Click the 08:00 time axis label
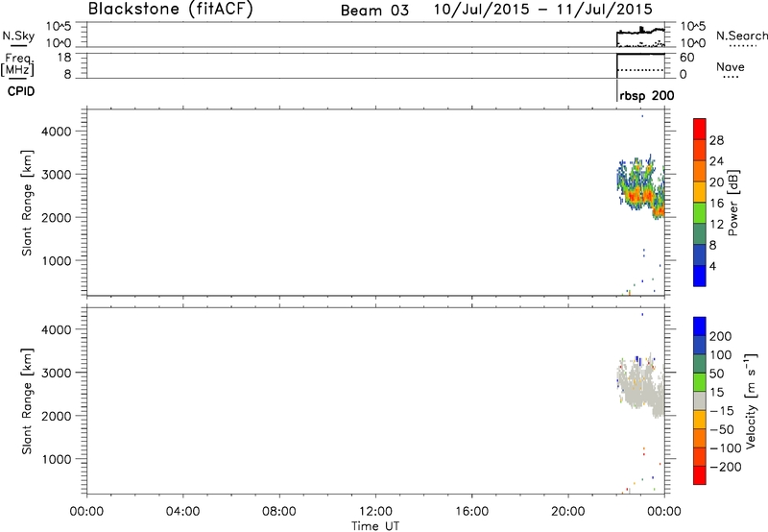Screen dimensions: 768x532 [x=279, y=512]
